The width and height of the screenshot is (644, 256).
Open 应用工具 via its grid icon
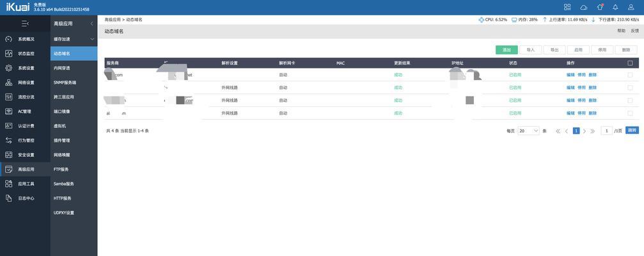pyautogui.click(x=8, y=184)
